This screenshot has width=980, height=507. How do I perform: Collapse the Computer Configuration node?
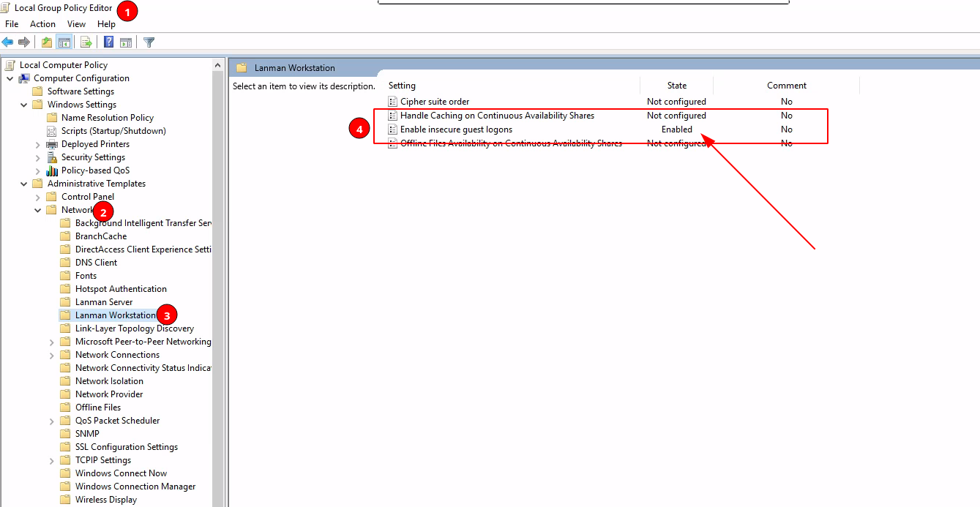(10, 78)
